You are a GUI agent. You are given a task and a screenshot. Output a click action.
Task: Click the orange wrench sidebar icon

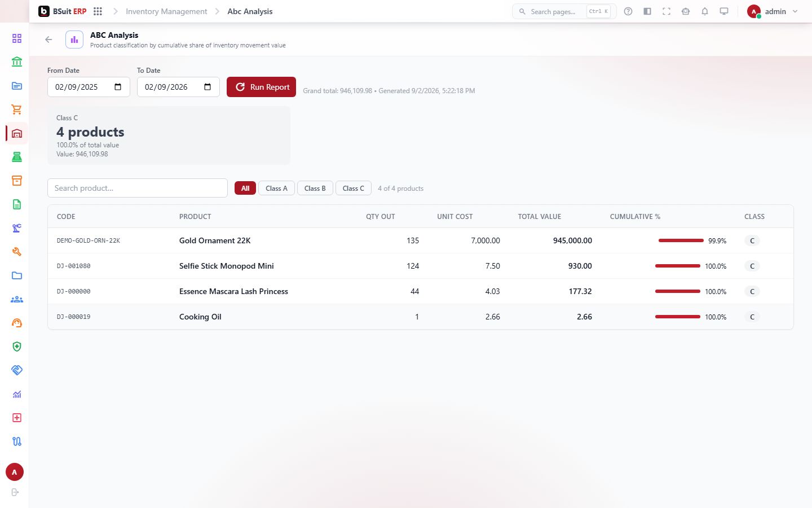point(17,252)
